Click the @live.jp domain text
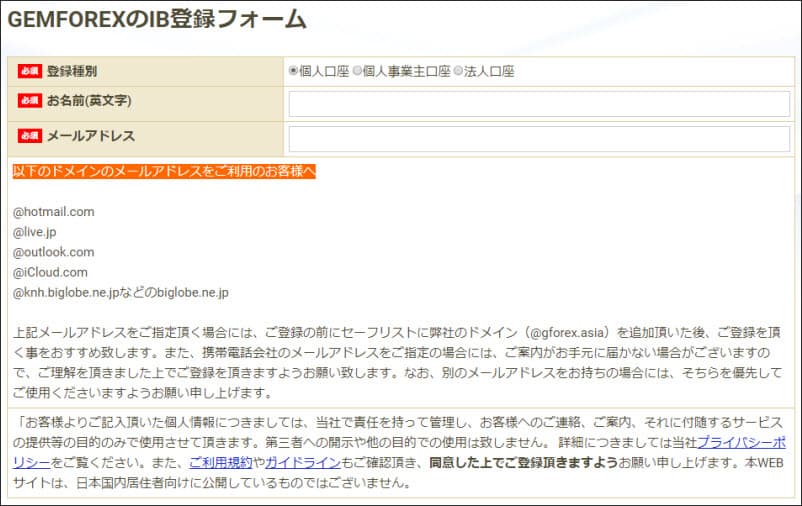 pyautogui.click(x=34, y=232)
